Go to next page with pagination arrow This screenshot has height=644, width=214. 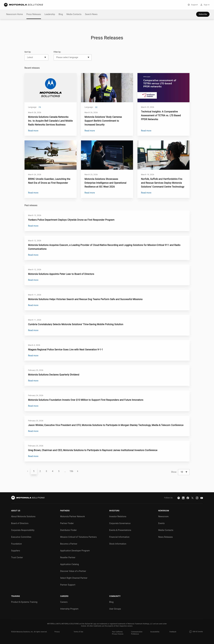[78, 471]
